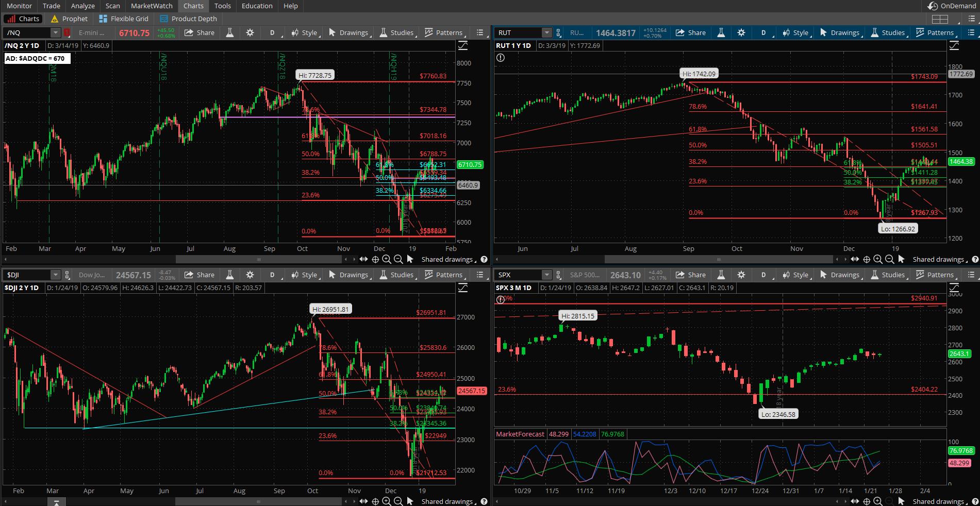Open the Help menu tab

[x=290, y=6]
